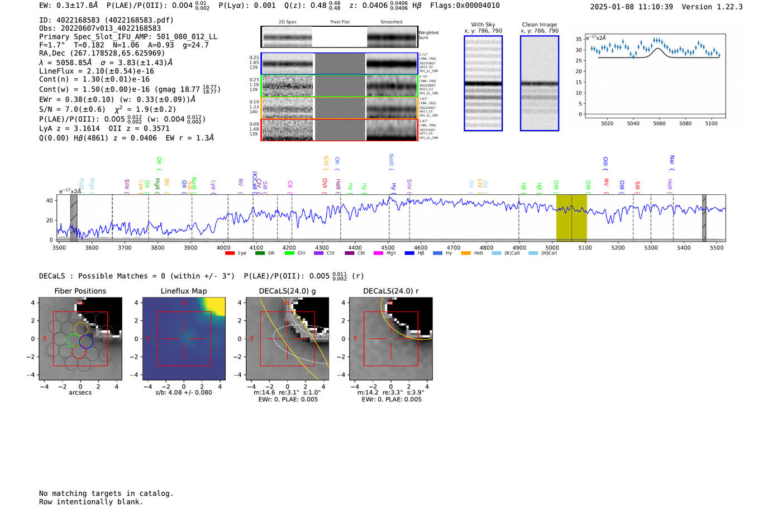Click the red fiber circle in Fiber Positions
Image resolution: width=782 pixels, height=532 pixels.
click(x=79, y=351)
